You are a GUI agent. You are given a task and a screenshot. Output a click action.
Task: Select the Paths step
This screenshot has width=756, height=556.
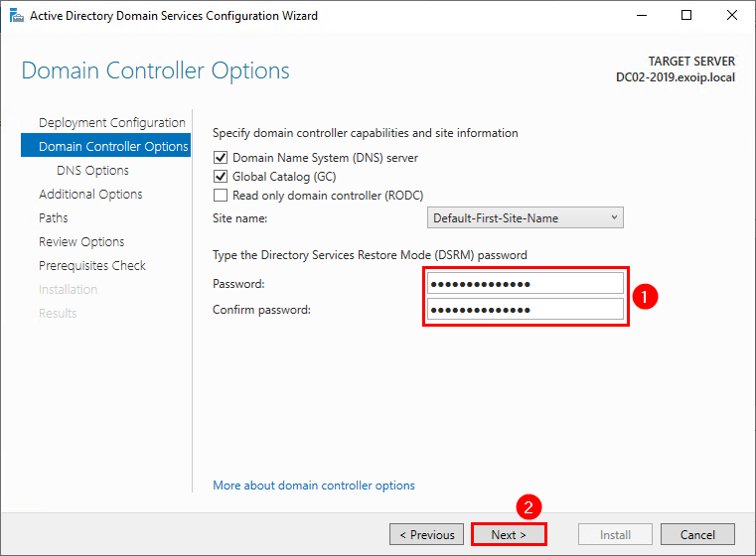pyautogui.click(x=53, y=217)
